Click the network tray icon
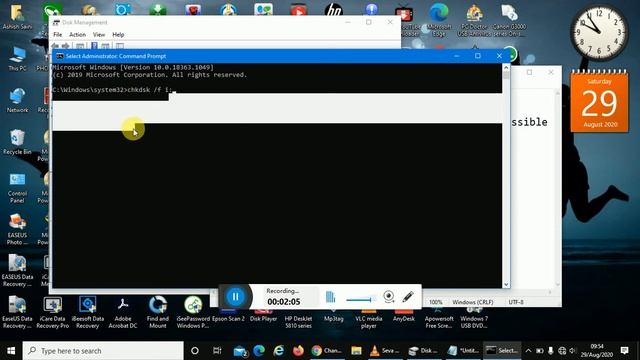The image size is (640, 360). point(562,351)
